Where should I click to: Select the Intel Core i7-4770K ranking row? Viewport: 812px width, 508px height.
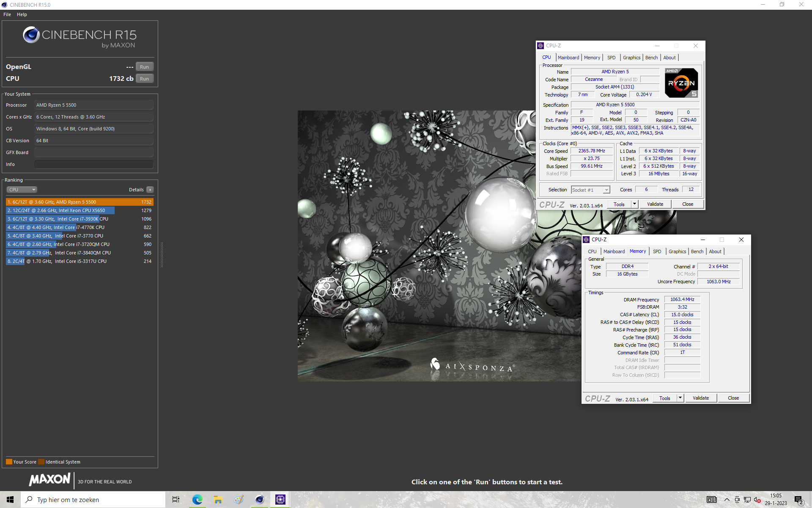pos(80,227)
